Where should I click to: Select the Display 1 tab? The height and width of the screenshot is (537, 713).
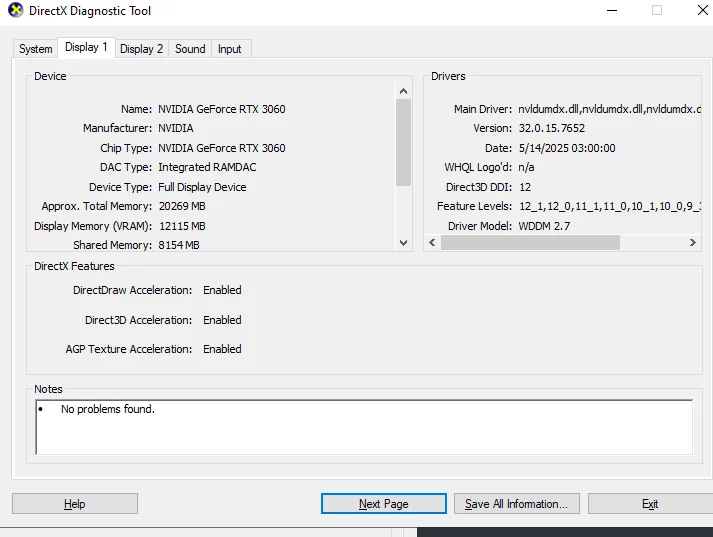[x=86, y=47]
